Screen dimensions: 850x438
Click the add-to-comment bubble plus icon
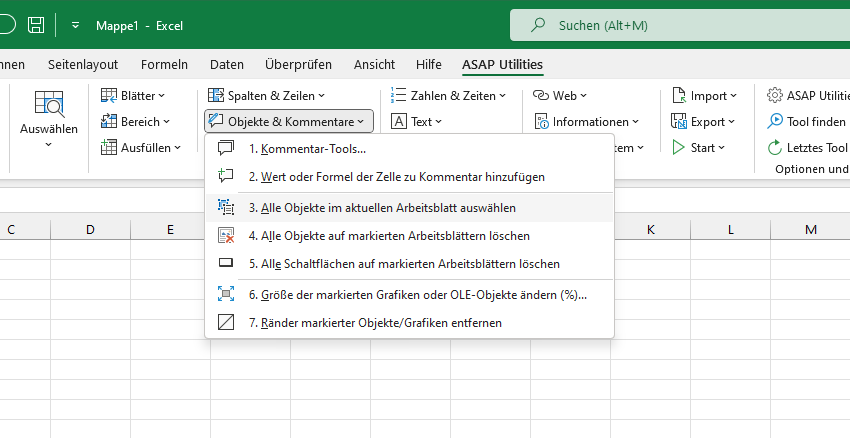click(x=226, y=176)
